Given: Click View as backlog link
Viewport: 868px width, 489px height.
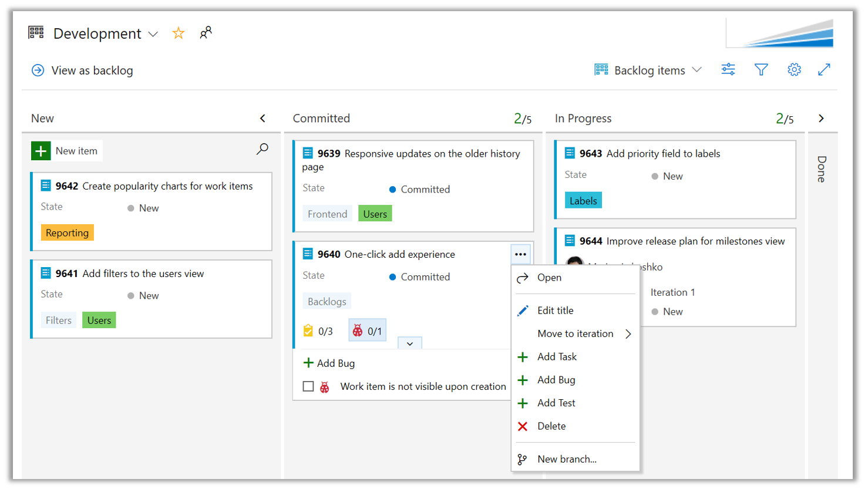Looking at the screenshot, I should coord(82,70).
